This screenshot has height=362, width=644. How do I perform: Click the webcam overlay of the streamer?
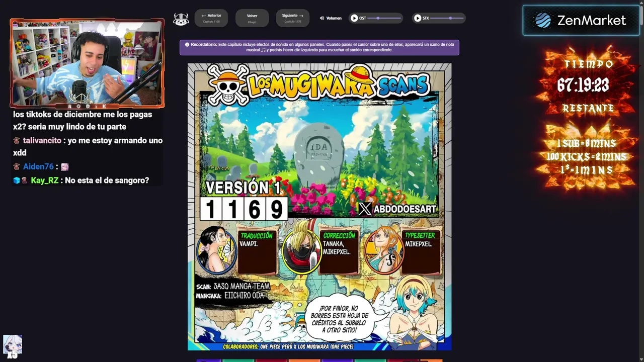point(87,63)
